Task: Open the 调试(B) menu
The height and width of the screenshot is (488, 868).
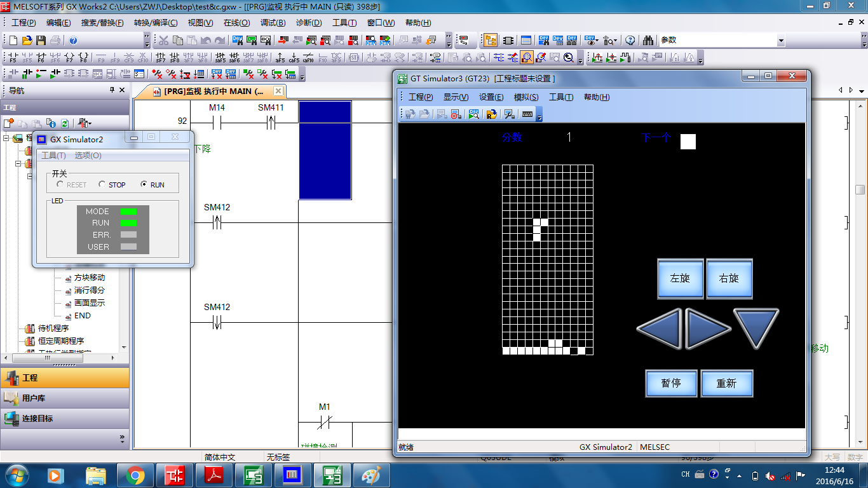Action: tap(273, 23)
